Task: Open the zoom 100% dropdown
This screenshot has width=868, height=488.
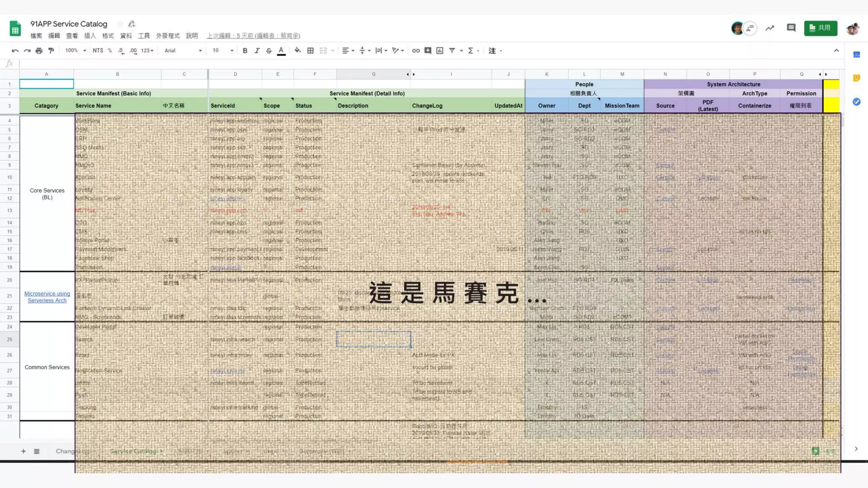Action: tap(75, 51)
